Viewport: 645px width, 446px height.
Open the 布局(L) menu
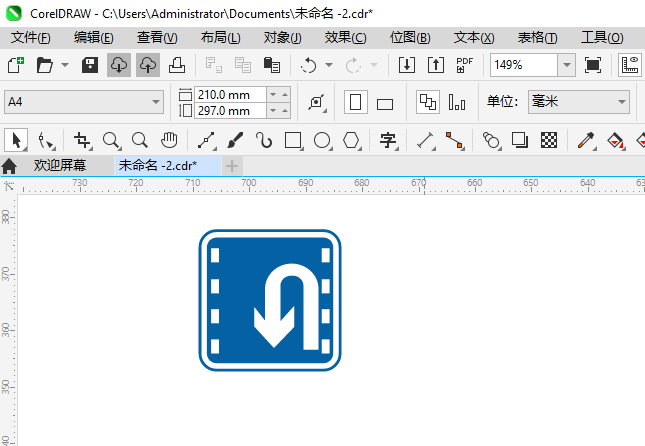tap(220, 38)
